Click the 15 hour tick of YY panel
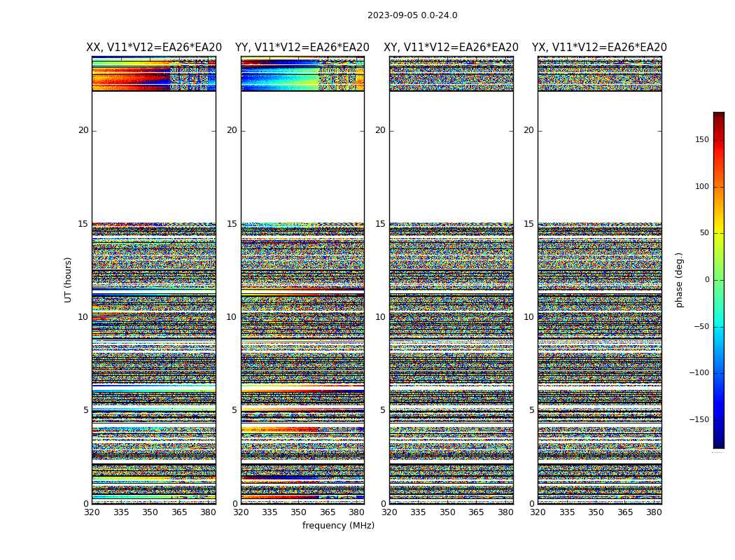Image resolution: width=735 pixels, height=560 pixels. click(x=232, y=224)
